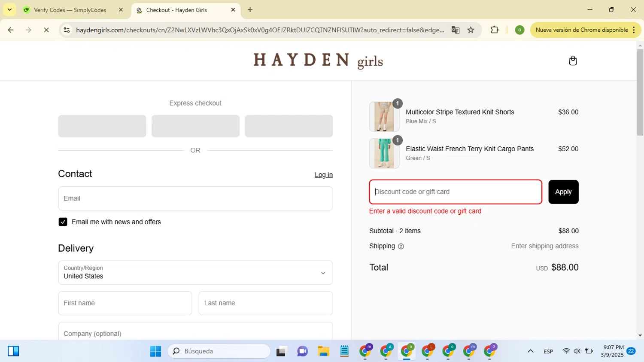The width and height of the screenshot is (644, 362).
Task: Open the Chrome profile avatar
Action: point(519,30)
